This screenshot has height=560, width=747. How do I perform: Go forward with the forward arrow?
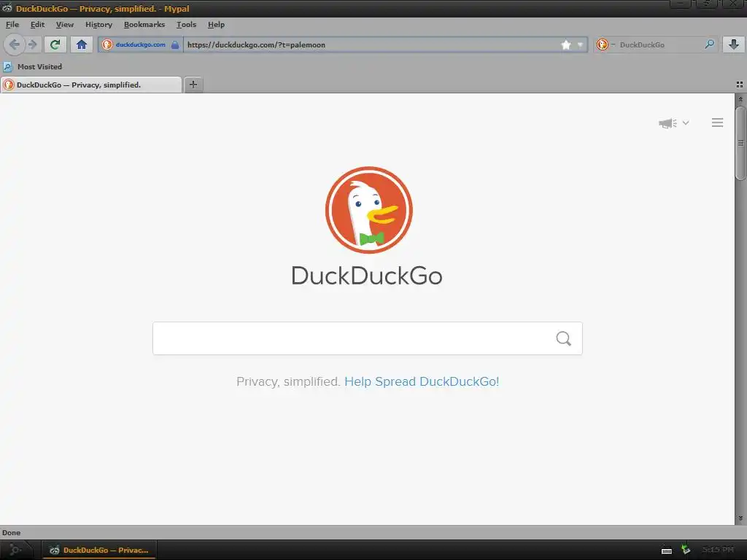pos(32,44)
